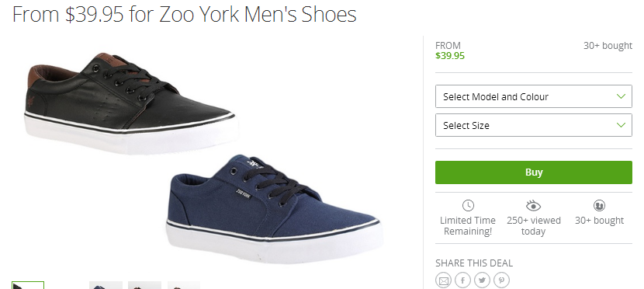This screenshot has height=289, width=644.
Task: Click the green chevron on Model and Colour
Action: click(621, 96)
